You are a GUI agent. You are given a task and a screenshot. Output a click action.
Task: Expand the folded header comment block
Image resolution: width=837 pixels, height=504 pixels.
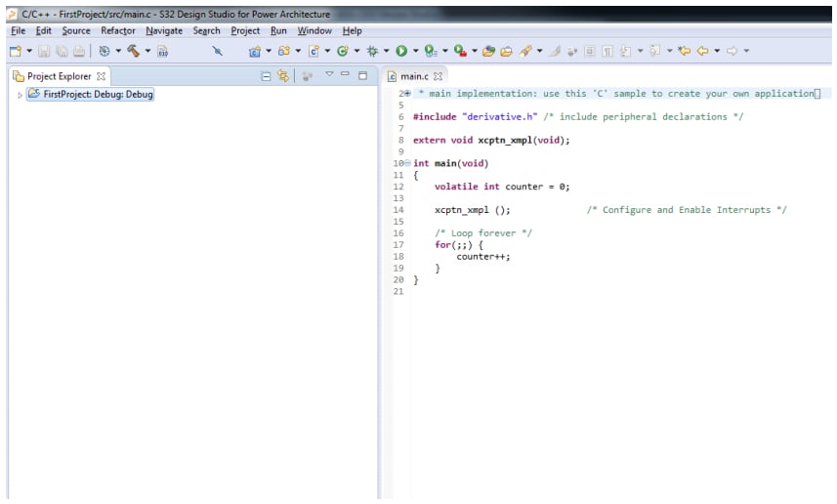[x=407, y=94]
